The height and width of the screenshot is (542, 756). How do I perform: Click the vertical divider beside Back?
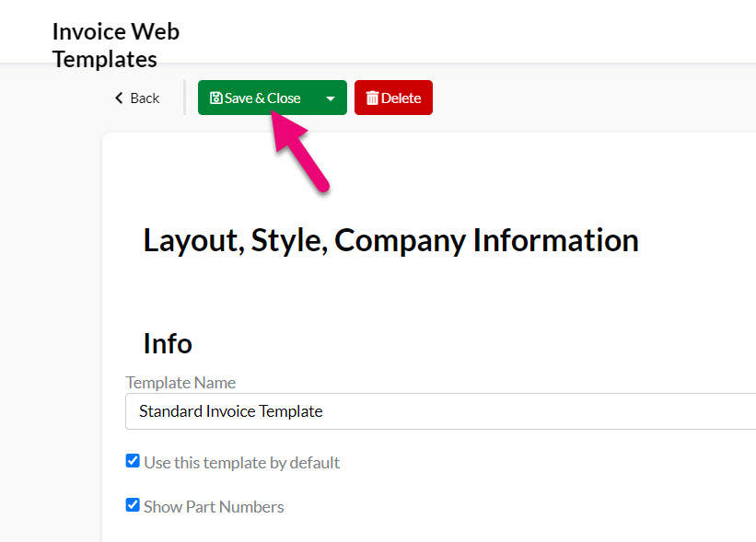coord(185,98)
